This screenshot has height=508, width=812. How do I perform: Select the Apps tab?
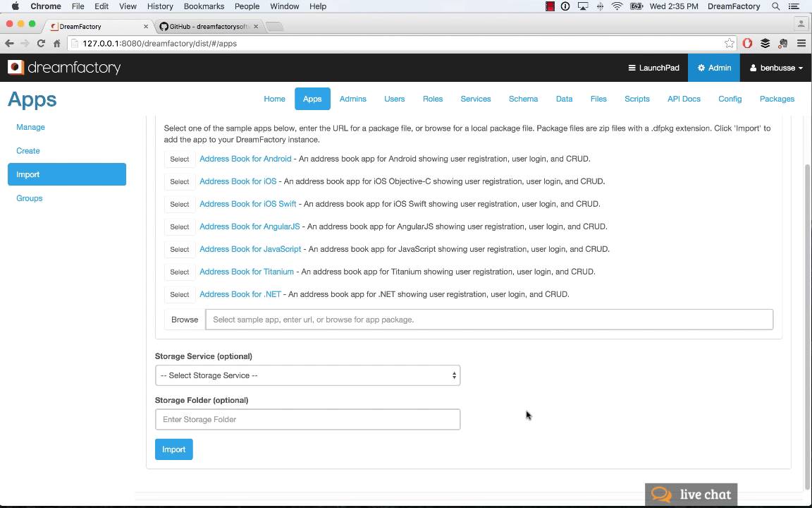(x=312, y=99)
